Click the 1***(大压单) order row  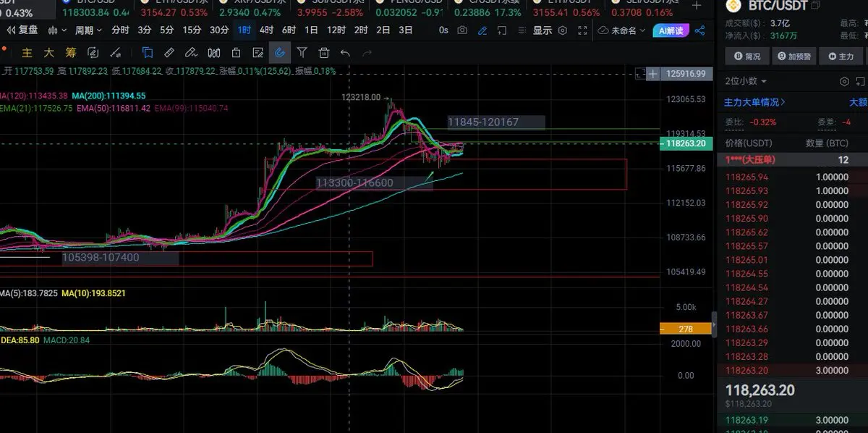(793, 159)
